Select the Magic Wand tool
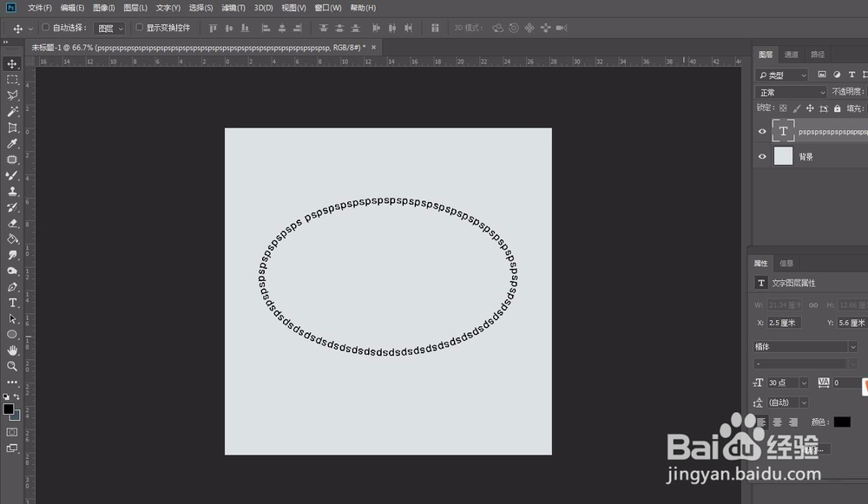The width and height of the screenshot is (868, 504). point(12,111)
